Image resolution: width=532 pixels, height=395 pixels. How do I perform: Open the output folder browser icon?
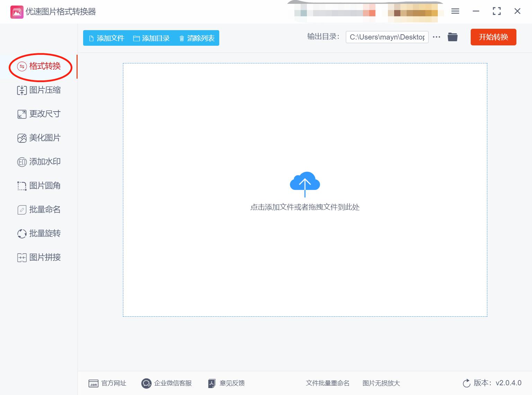pos(452,37)
